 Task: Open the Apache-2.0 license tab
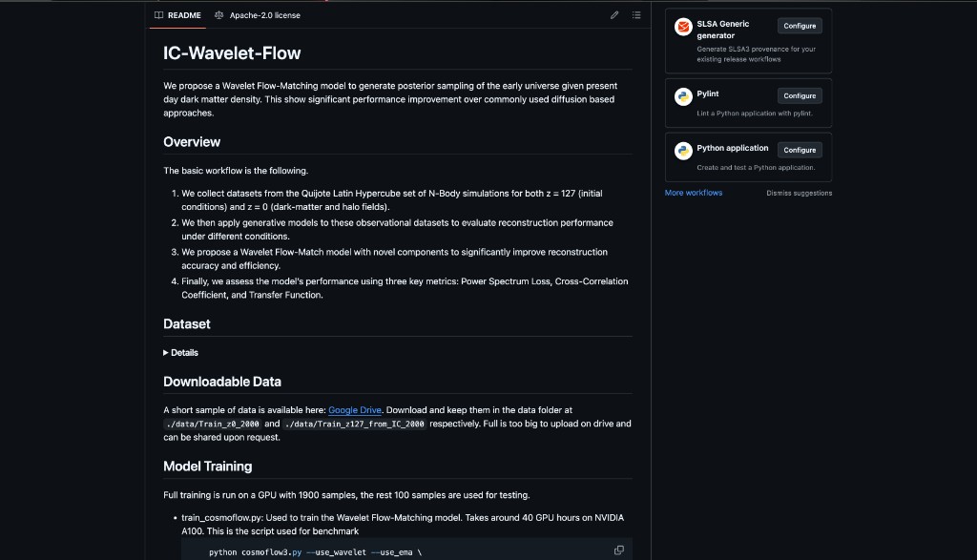tap(258, 15)
